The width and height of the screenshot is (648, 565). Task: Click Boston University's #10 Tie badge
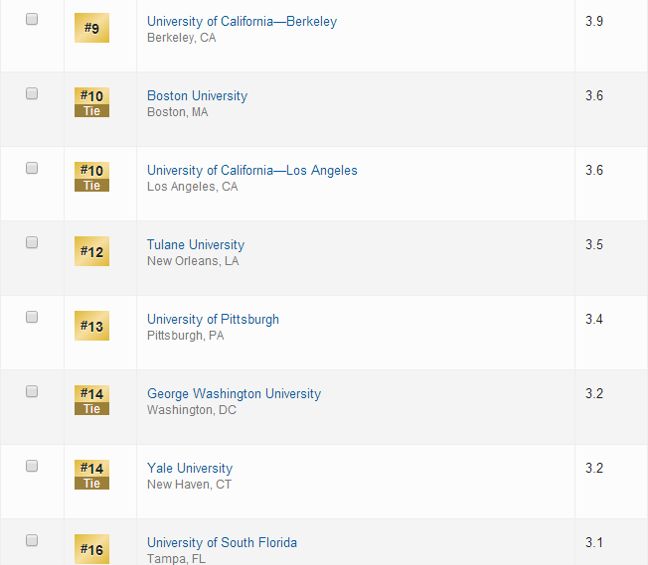point(92,102)
